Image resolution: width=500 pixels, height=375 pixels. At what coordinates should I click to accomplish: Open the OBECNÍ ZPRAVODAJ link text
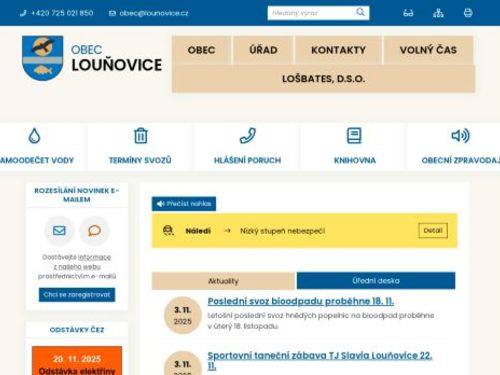pos(461,160)
